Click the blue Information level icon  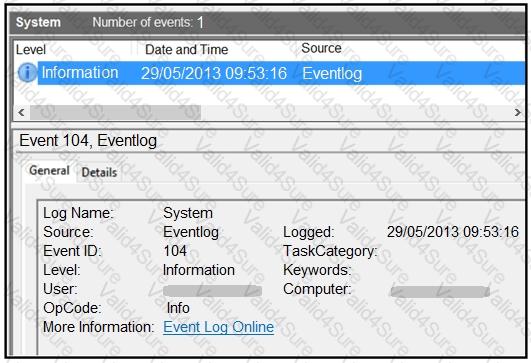pos(27,72)
